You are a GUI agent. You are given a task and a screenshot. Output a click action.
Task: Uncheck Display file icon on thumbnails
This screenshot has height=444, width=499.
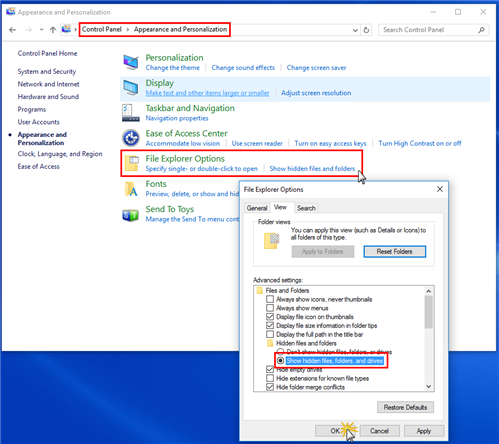coord(270,317)
